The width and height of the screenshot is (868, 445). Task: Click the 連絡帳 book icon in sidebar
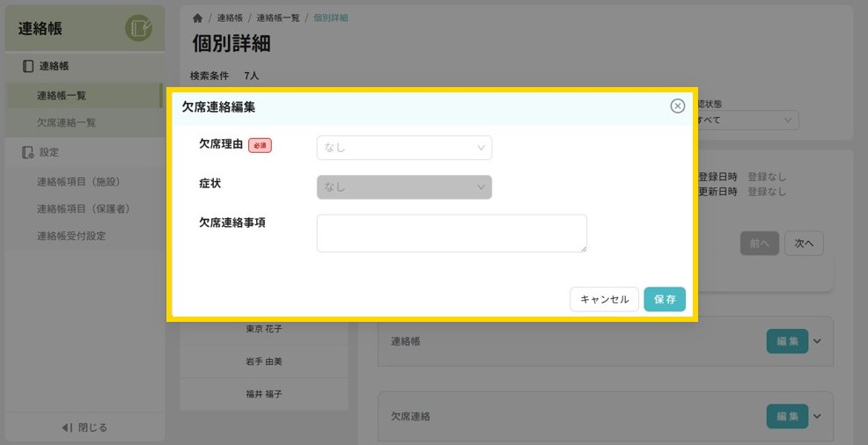pyautogui.click(x=28, y=66)
